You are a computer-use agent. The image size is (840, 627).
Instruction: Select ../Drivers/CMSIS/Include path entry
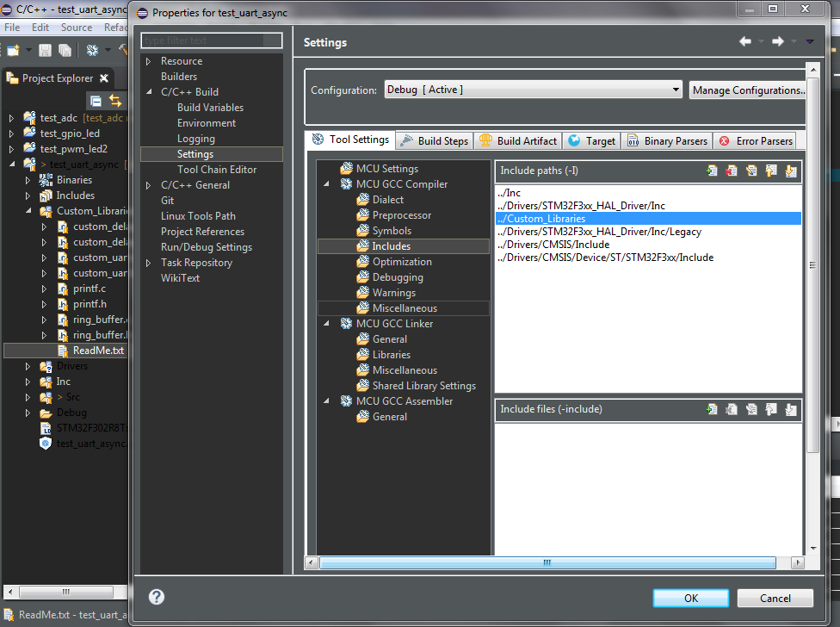pyautogui.click(x=553, y=245)
